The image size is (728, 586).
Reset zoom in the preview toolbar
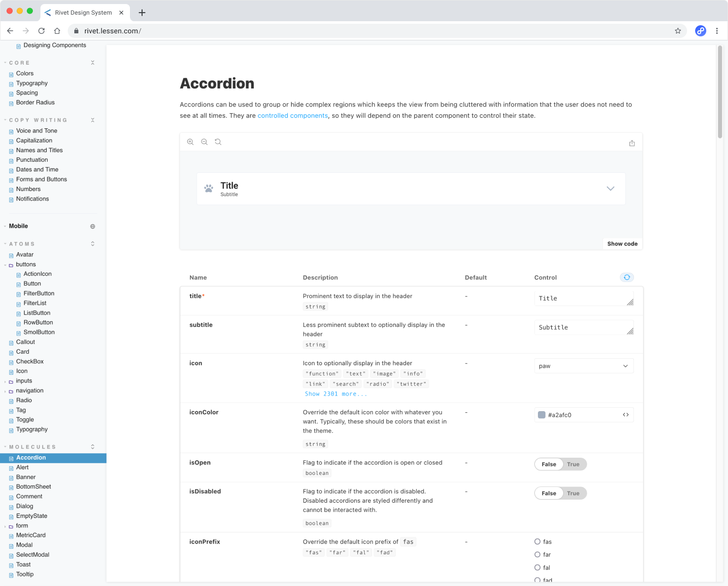click(x=218, y=142)
